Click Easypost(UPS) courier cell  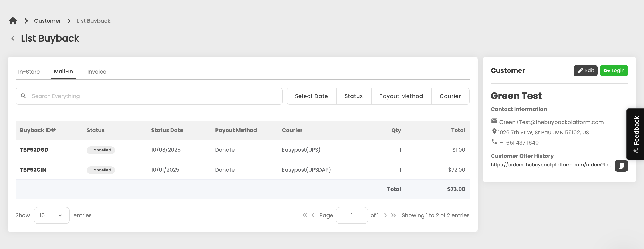301,150
